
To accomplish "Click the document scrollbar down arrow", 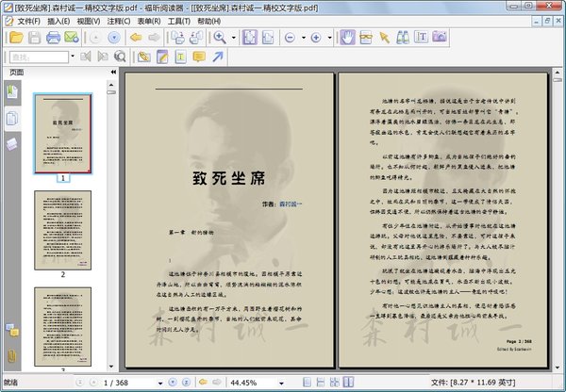I will point(558,367).
